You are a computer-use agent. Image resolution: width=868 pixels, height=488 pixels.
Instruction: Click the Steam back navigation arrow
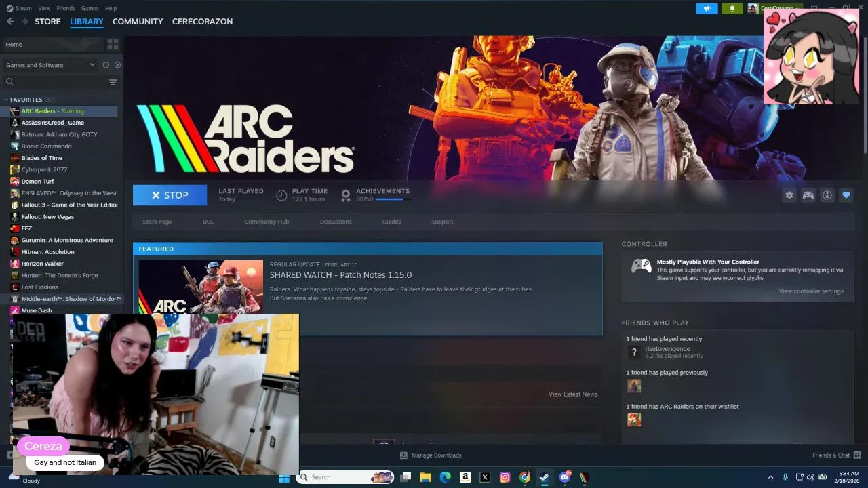pos(10,22)
